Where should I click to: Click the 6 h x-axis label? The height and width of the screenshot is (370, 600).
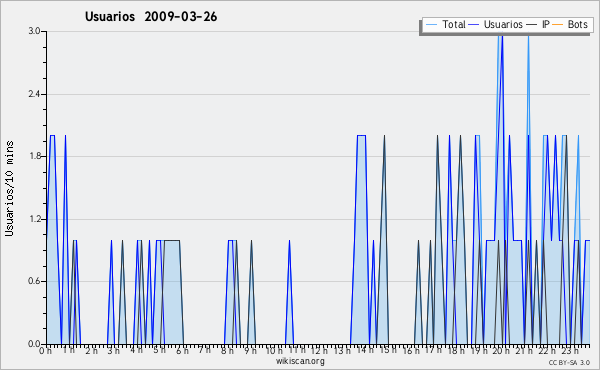[182, 351]
